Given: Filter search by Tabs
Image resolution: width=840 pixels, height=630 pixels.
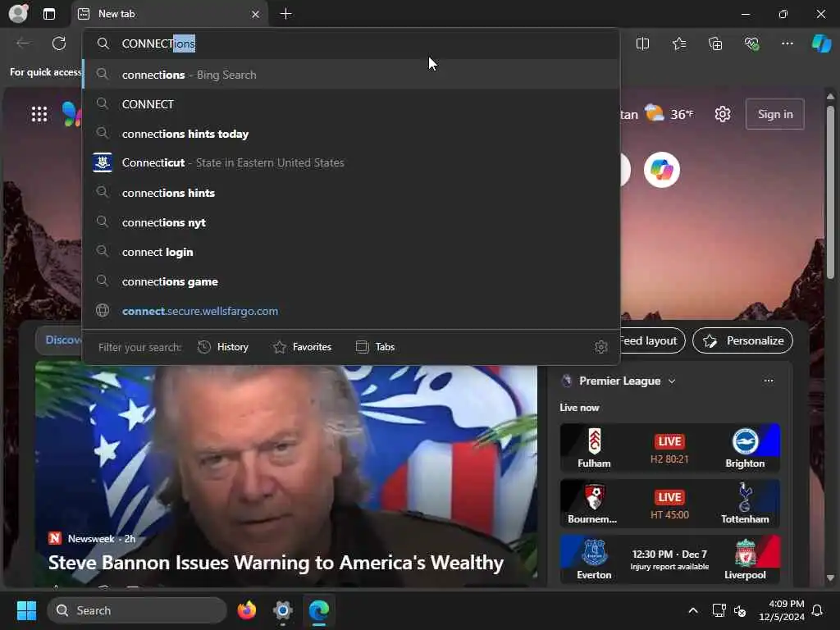Looking at the screenshot, I should (x=375, y=347).
